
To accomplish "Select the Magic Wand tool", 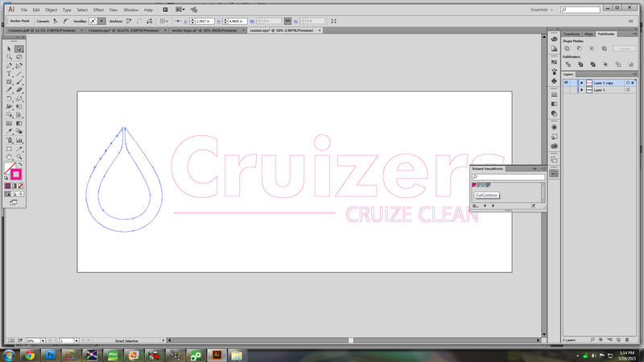I will click(9, 57).
